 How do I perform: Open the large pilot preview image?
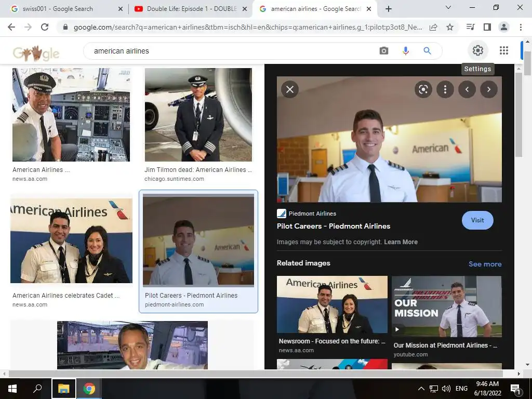pos(389,139)
